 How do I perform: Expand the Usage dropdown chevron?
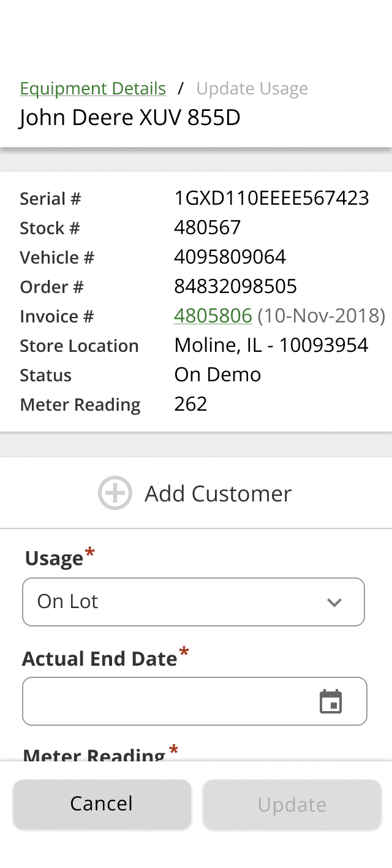click(x=334, y=602)
